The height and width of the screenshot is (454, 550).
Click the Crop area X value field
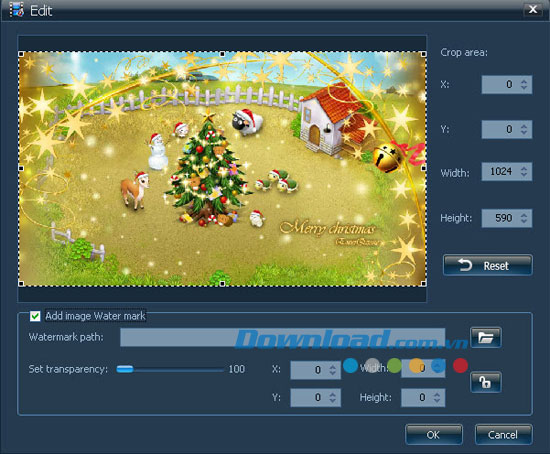coord(507,85)
